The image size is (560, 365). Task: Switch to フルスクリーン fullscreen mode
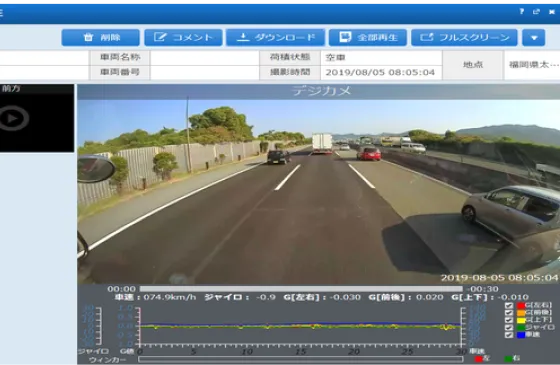464,38
